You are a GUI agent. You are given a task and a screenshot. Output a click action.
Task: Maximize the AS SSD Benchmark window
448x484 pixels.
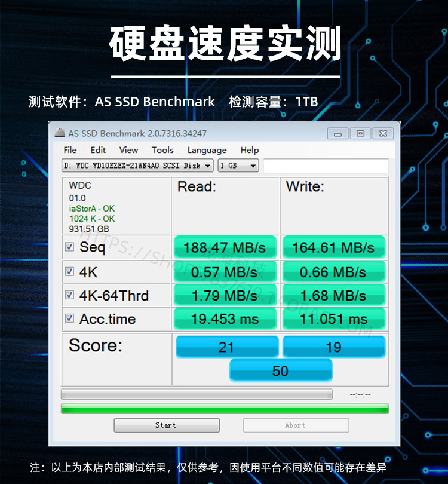(x=360, y=134)
